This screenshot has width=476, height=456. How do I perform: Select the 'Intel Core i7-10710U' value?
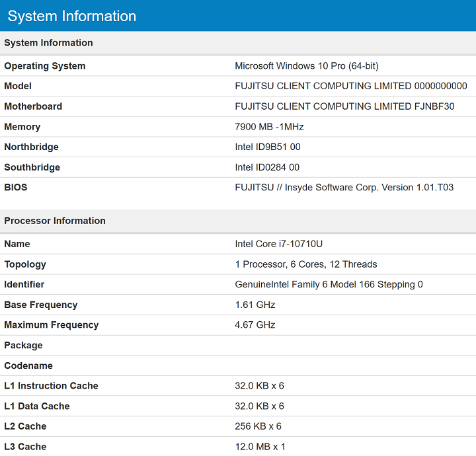point(279,244)
